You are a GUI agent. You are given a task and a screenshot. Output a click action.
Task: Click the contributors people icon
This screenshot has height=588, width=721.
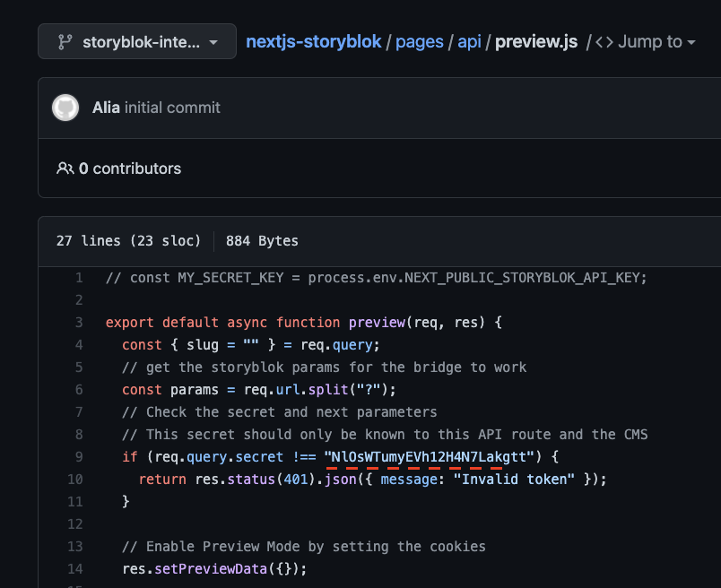pyautogui.click(x=65, y=169)
